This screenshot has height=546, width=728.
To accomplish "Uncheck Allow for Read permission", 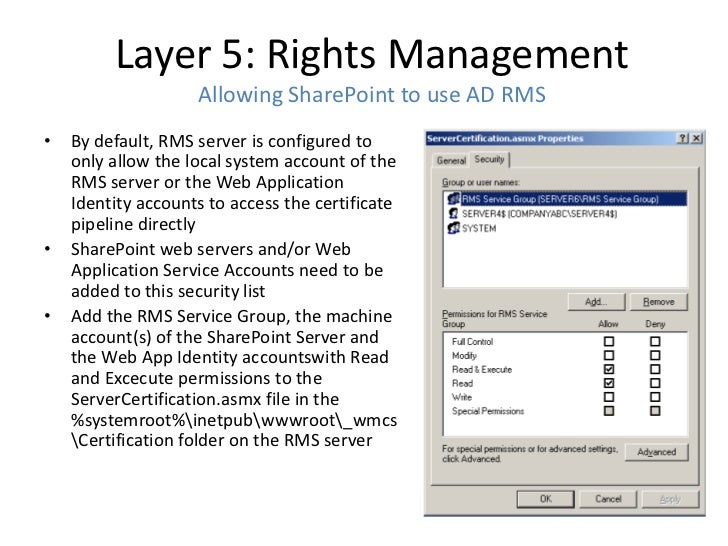I will 609,384.
